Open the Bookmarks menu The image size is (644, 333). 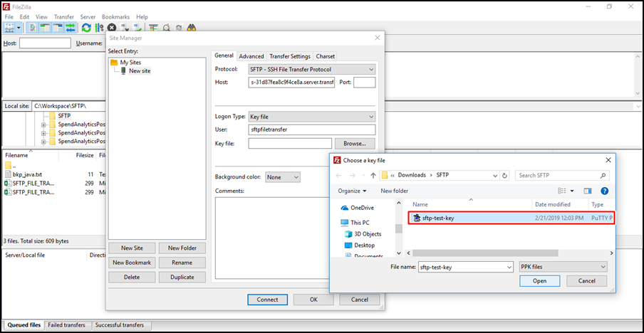[x=116, y=17]
